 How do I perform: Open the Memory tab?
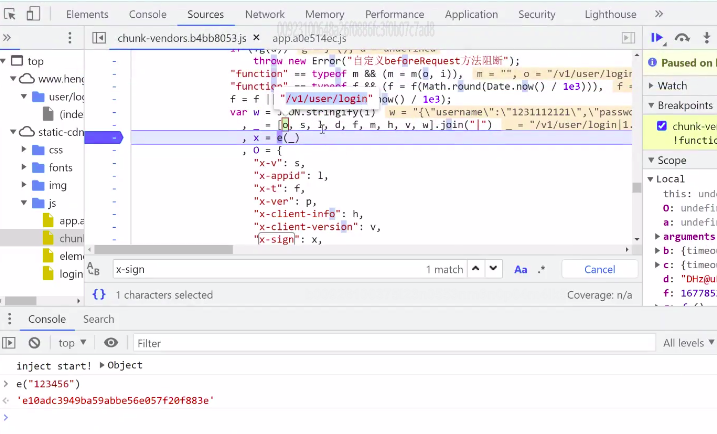325,14
